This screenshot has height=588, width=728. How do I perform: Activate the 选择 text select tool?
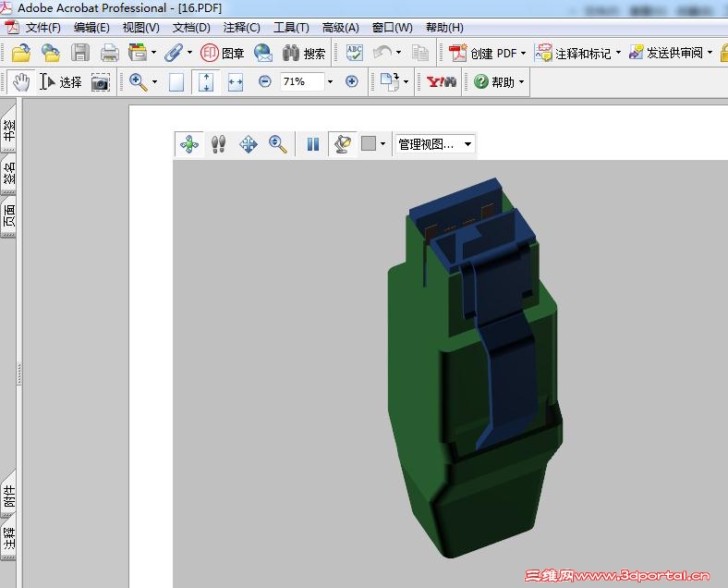click(x=61, y=82)
